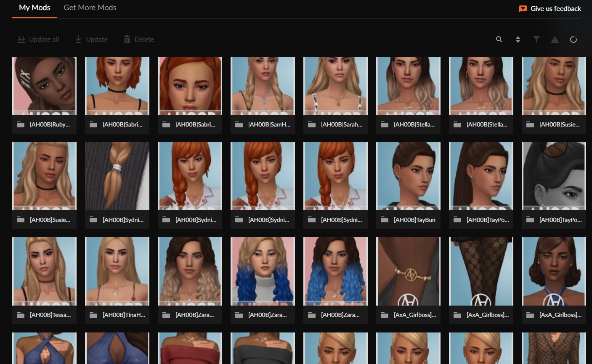Click the Give us feedback icon

(x=523, y=9)
